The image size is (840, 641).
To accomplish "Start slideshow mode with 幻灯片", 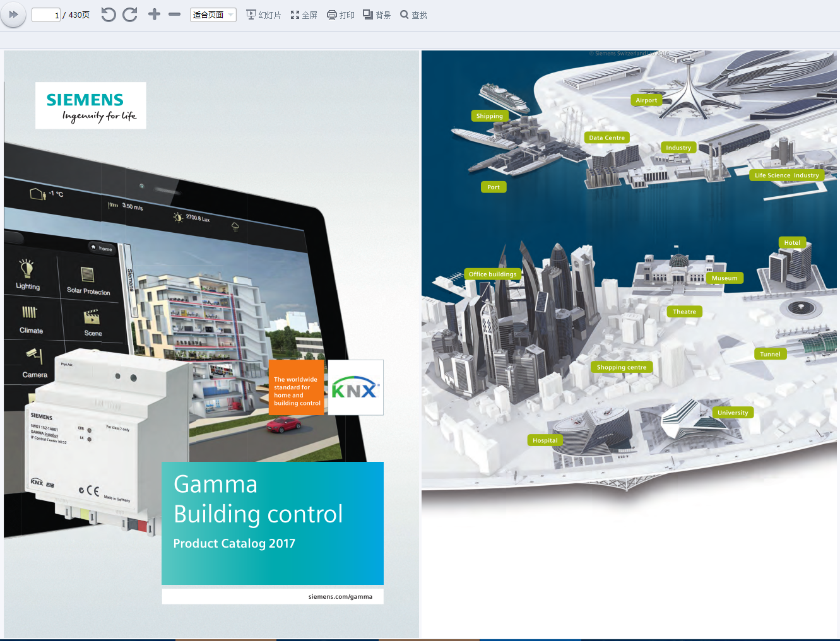I will coord(263,15).
